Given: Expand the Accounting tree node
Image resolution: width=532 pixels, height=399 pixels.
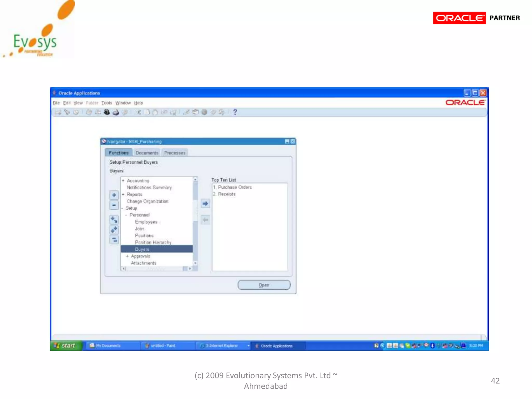Looking at the screenshot, I should tap(123, 181).
